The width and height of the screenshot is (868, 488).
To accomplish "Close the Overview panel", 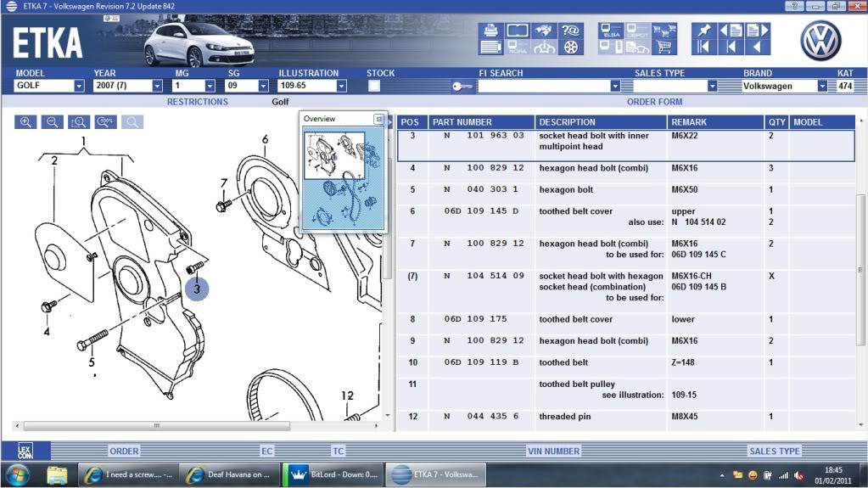I will [378, 119].
